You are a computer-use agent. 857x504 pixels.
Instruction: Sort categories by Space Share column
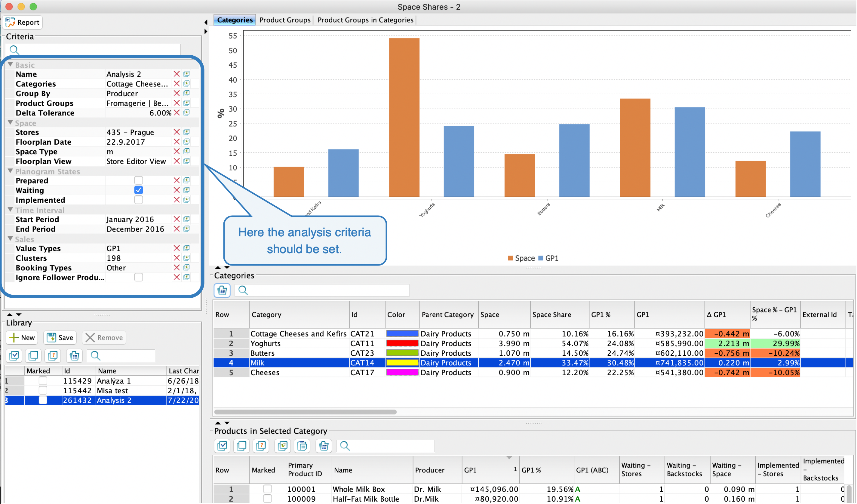pyautogui.click(x=559, y=315)
